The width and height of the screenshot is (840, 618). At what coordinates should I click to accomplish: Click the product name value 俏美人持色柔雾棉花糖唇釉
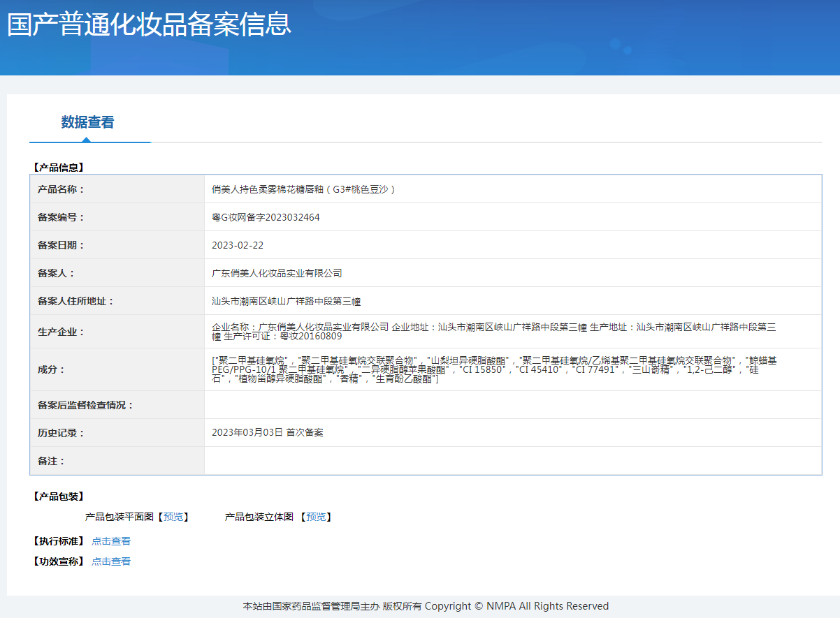303,189
